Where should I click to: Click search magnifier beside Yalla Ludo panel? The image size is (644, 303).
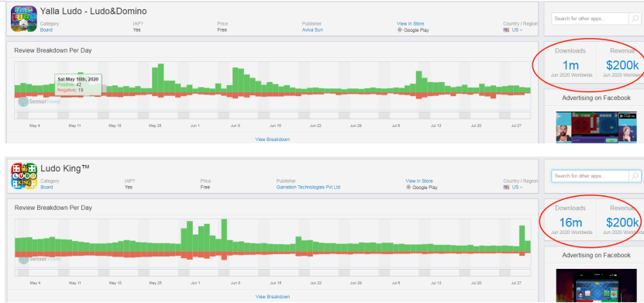pos(635,19)
